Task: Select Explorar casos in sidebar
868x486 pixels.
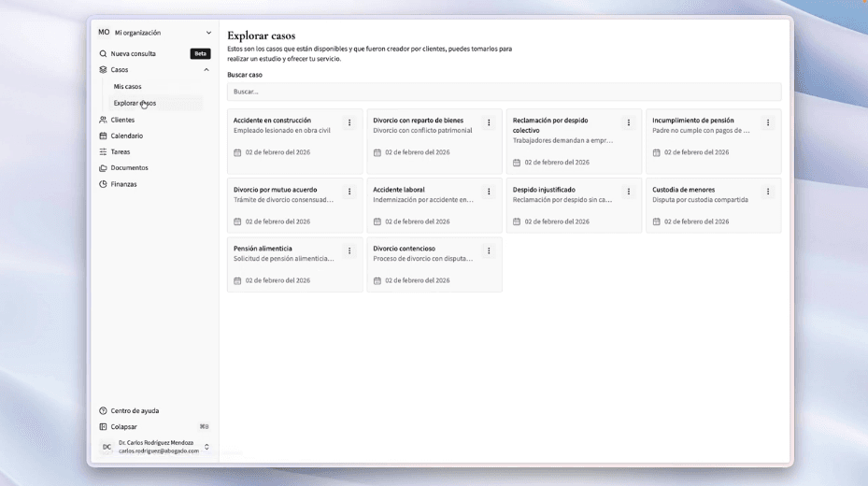Action: (135, 103)
